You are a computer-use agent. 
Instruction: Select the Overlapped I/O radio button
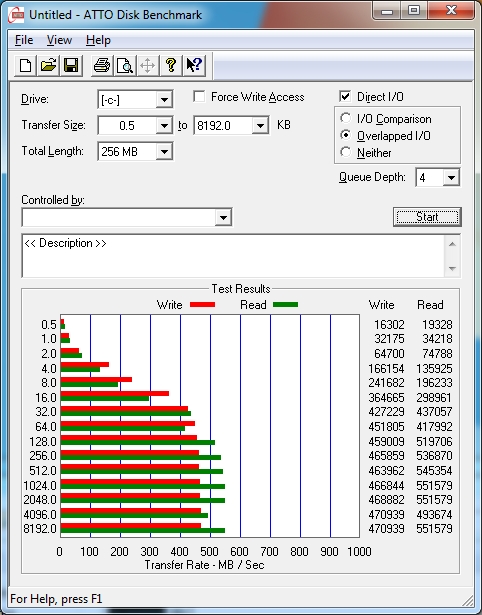pos(346,135)
